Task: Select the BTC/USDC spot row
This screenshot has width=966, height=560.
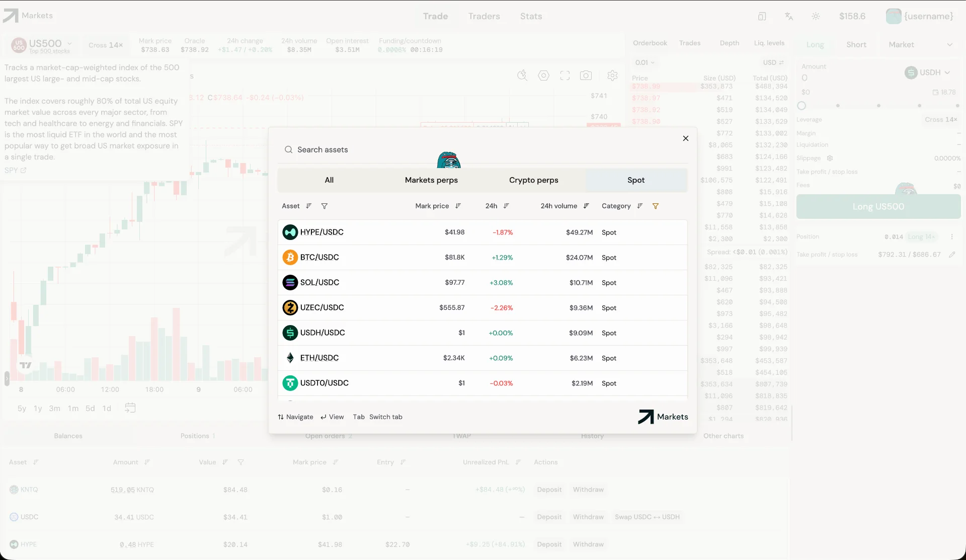Action: pyautogui.click(x=482, y=258)
